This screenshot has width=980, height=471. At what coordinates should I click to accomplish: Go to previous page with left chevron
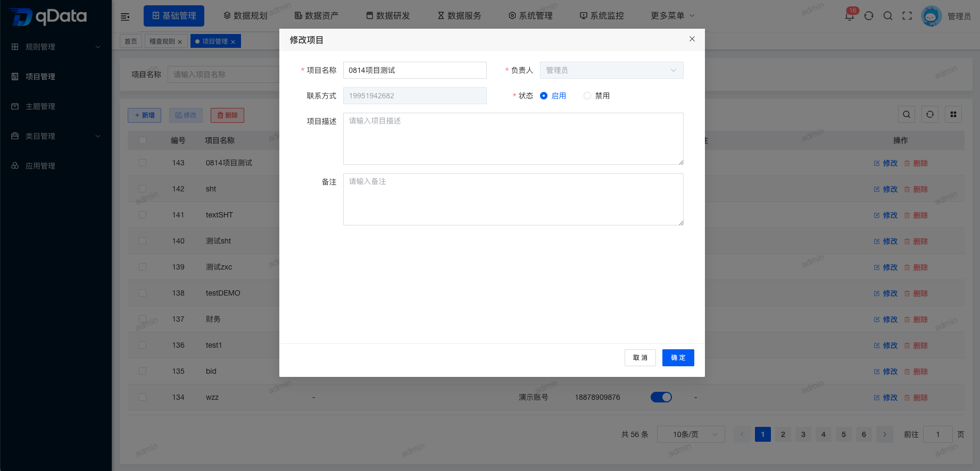pos(742,434)
